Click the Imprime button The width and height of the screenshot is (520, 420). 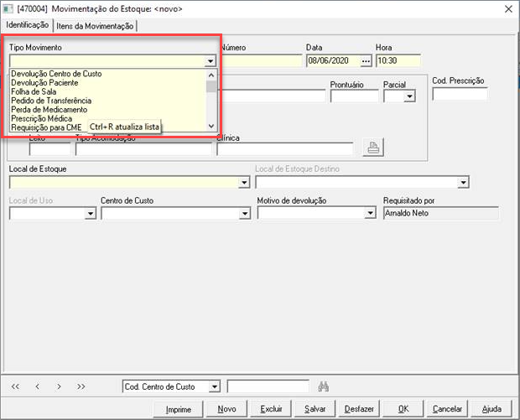coord(178,409)
